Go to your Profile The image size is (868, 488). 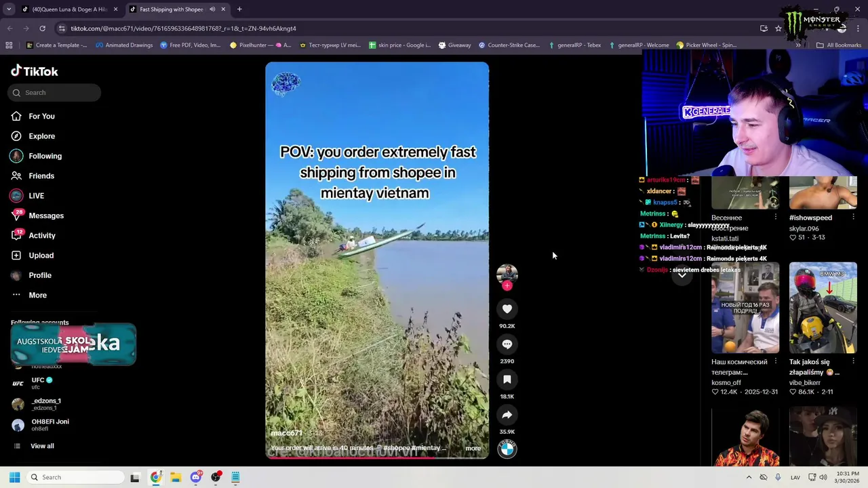coord(40,275)
